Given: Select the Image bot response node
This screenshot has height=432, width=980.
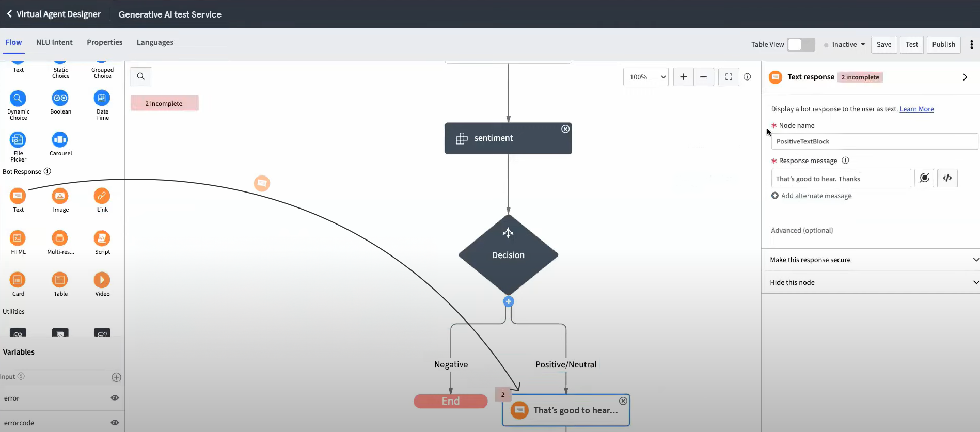Looking at the screenshot, I should tap(60, 196).
